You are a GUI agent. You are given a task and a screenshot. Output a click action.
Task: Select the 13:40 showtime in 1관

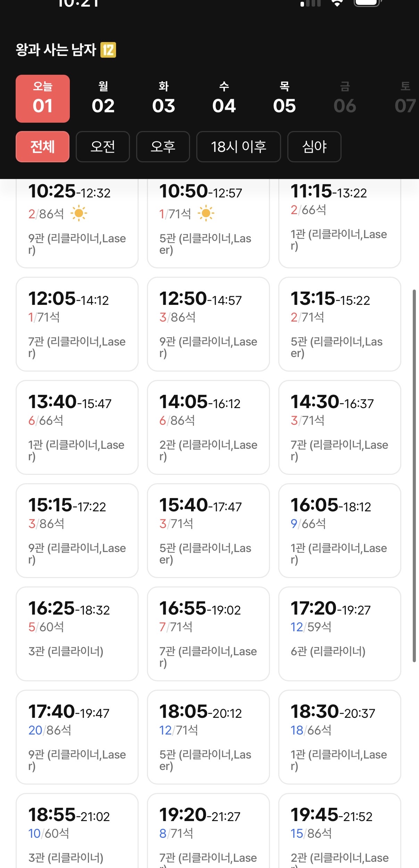(x=77, y=427)
